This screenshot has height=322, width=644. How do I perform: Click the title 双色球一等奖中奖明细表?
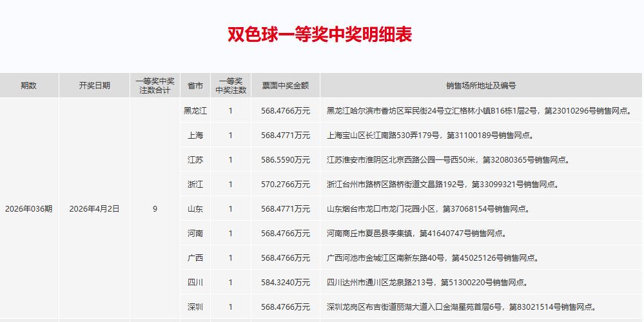(320, 35)
